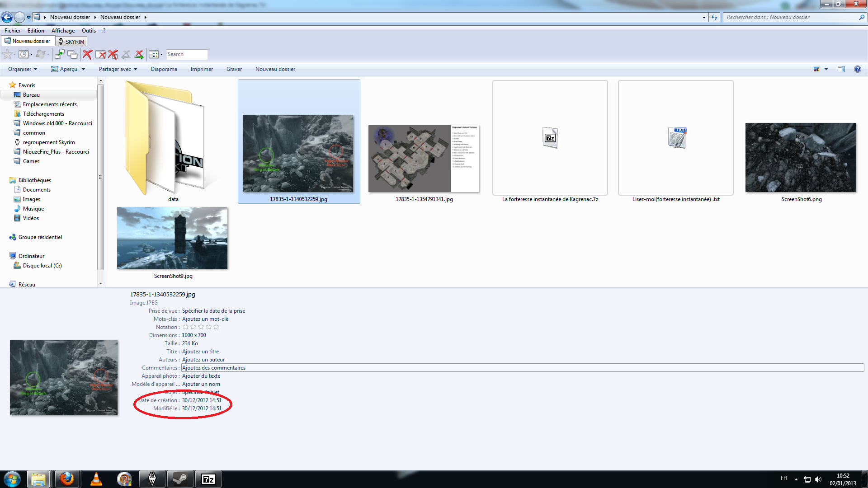Open Musique library in sidebar

click(33, 209)
